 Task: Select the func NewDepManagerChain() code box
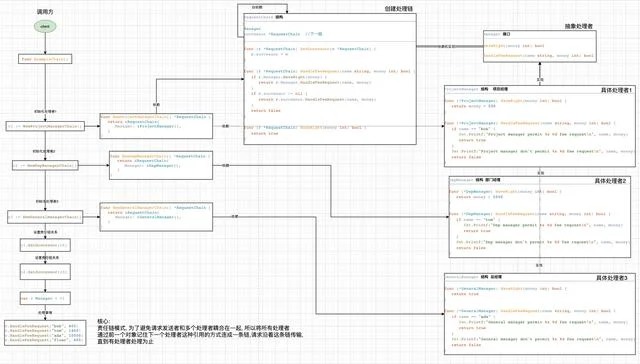(x=161, y=165)
